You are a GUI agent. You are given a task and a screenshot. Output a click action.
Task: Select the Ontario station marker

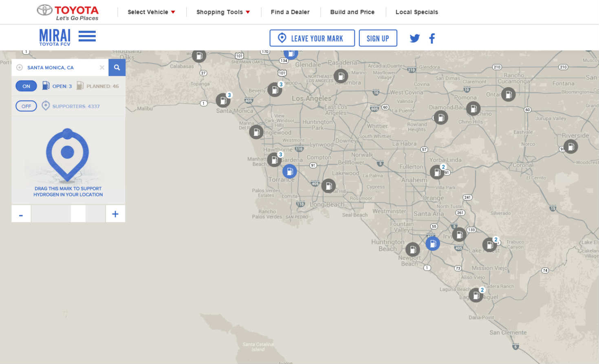tap(508, 95)
